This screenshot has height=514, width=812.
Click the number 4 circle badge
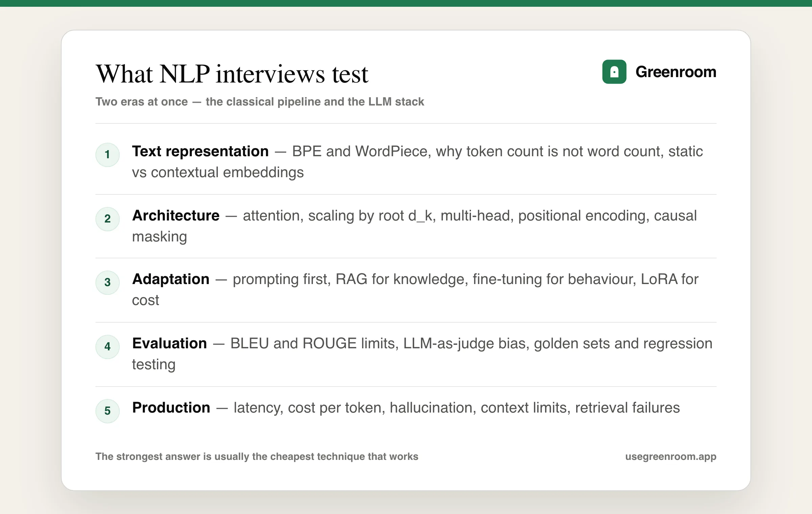point(108,347)
